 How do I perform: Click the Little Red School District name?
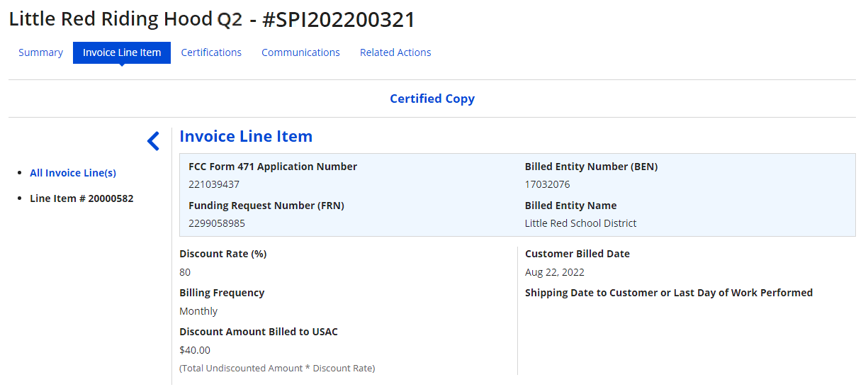pos(580,223)
